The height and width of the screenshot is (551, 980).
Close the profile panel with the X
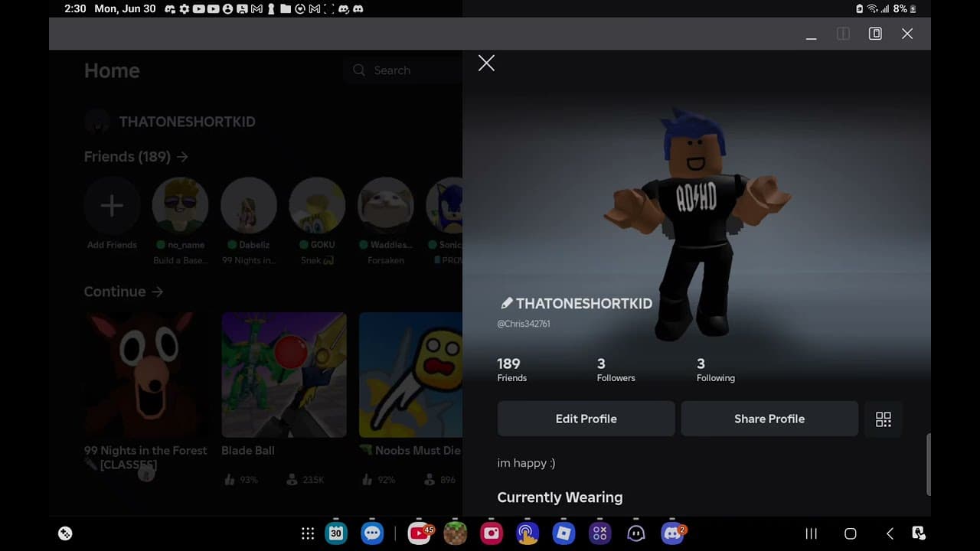coord(486,64)
